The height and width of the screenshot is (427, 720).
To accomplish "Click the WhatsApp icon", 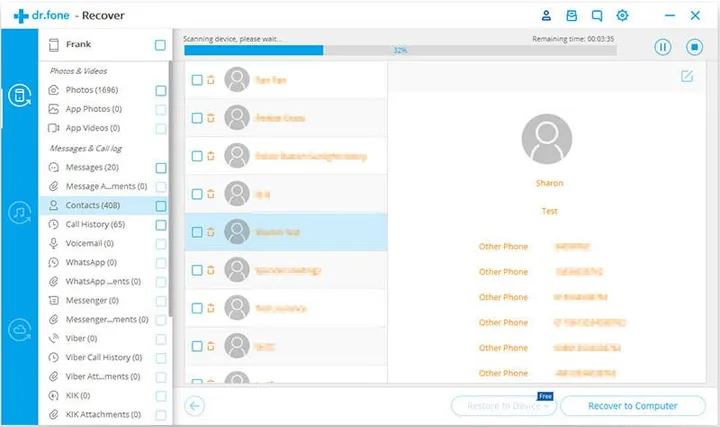I will [x=54, y=262].
